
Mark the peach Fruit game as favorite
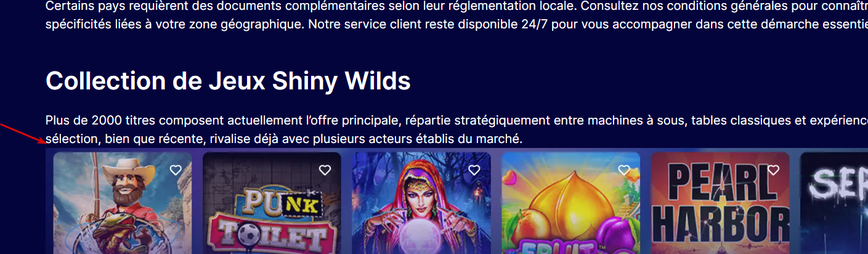click(x=623, y=170)
